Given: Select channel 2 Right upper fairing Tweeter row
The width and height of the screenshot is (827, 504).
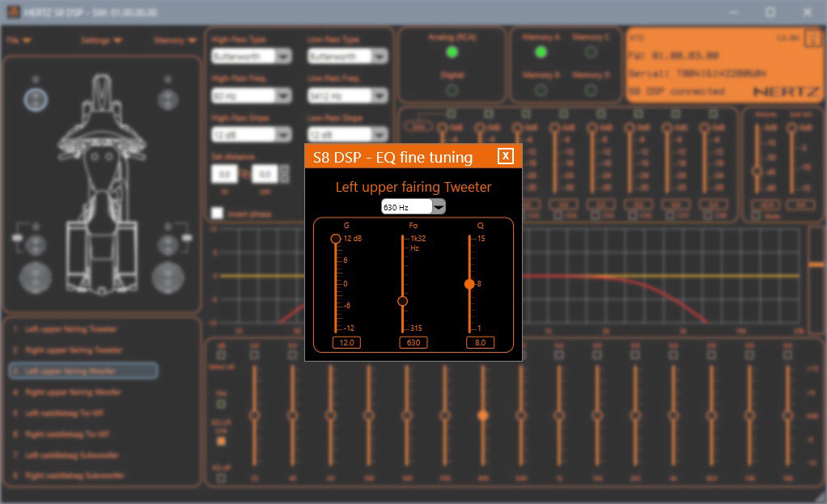Looking at the screenshot, I should click(x=83, y=350).
